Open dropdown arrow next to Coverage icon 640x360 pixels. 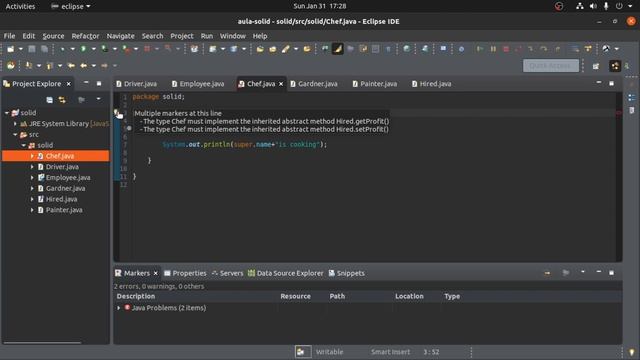(115, 49)
